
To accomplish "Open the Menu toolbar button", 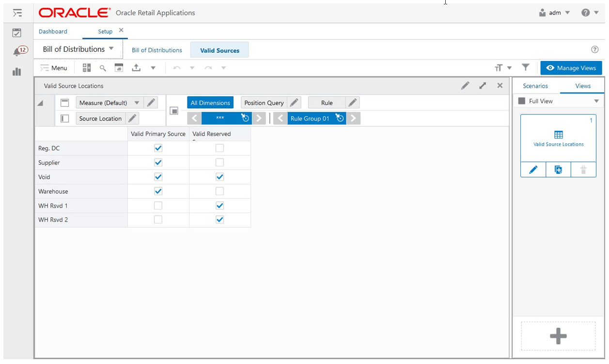I will 54,68.
